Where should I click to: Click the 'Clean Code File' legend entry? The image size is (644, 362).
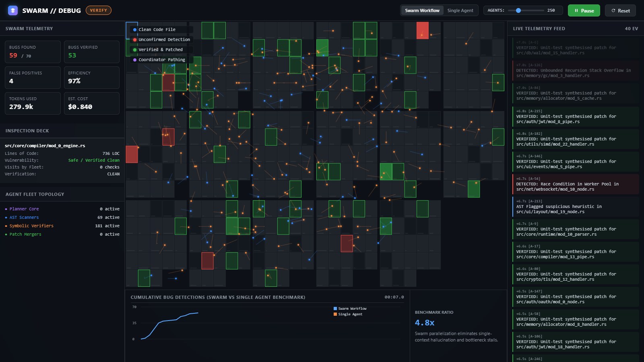click(161, 29)
